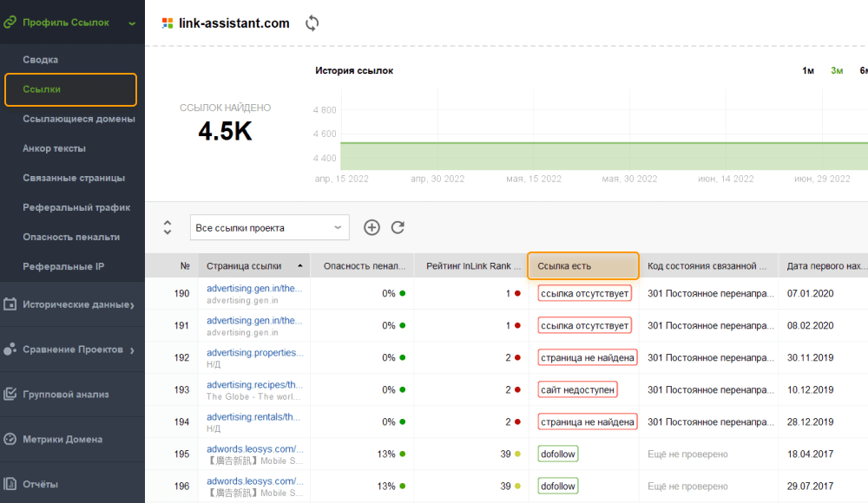Click the 4.5K links found value
Viewport: 868px width, 503px height.
(x=226, y=131)
